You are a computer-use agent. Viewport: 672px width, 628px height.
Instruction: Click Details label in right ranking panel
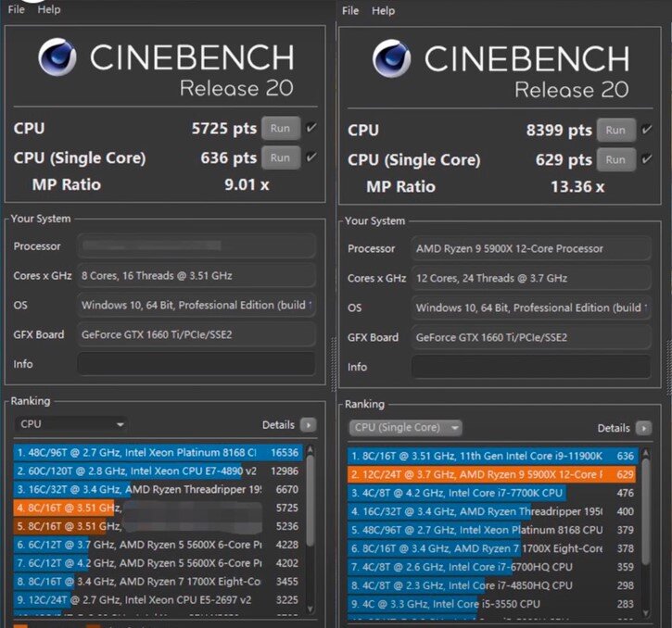pyautogui.click(x=614, y=428)
